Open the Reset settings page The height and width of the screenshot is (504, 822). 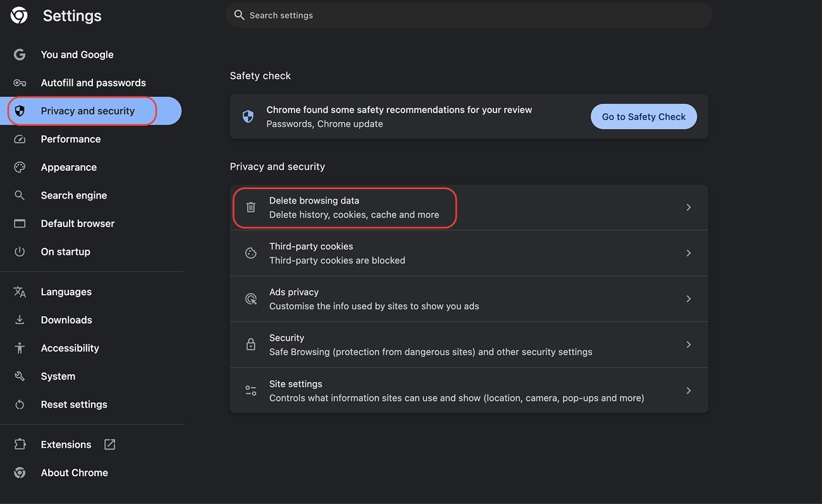click(x=73, y=404)
